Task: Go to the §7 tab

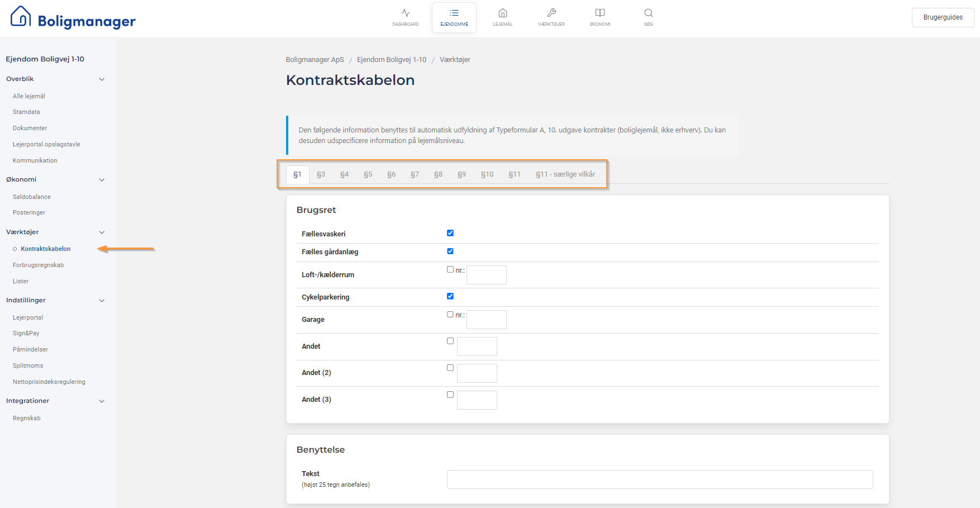Action: pos(415,174)
